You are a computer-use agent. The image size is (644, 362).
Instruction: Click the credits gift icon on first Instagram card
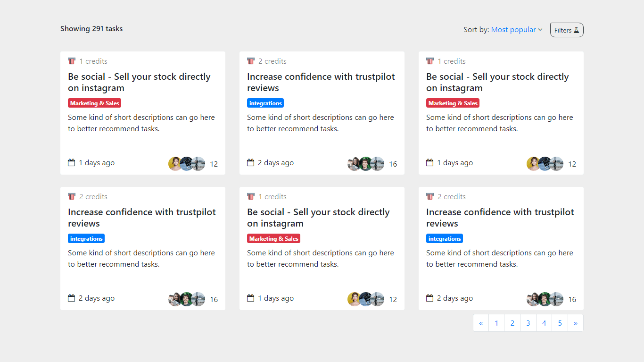pos(72,60)
